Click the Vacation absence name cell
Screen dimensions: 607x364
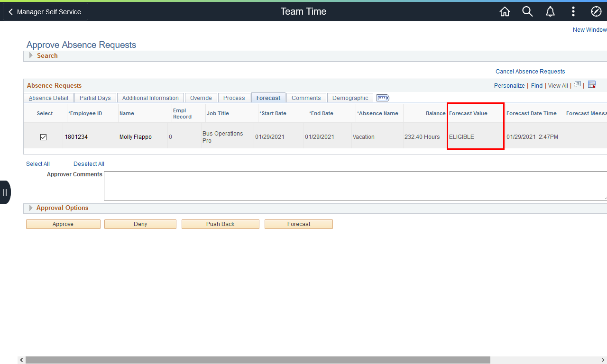click(x=364, y=137)
